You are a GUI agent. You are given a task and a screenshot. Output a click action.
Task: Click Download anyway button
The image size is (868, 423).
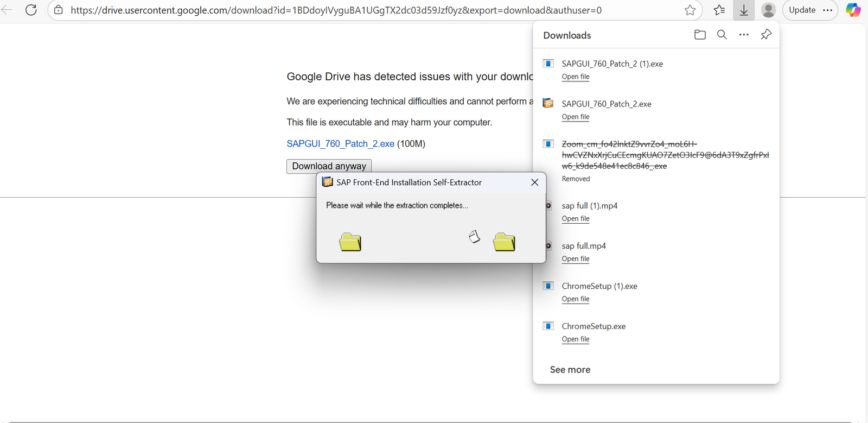click(x=329, y=166)
